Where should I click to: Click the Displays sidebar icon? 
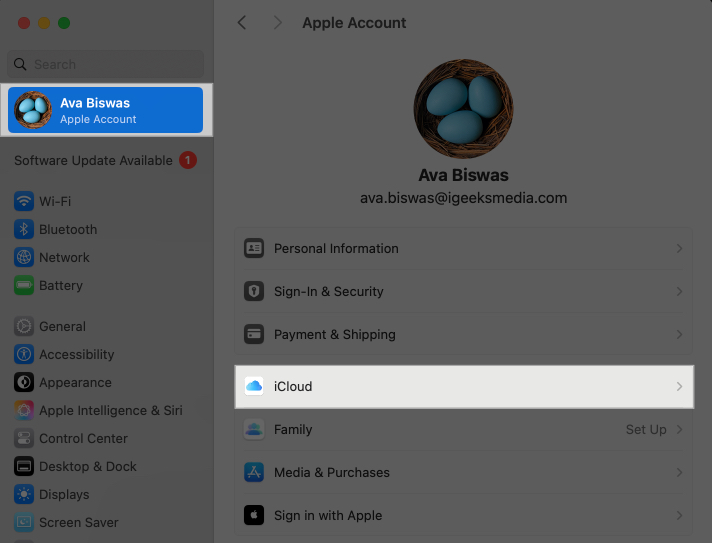coord(24,494)
